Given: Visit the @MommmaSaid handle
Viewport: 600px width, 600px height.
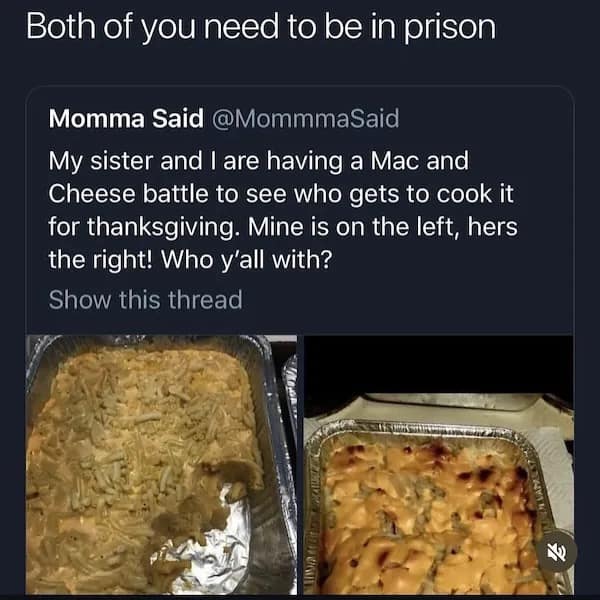Looking at the screenshot, I should 305,119.
